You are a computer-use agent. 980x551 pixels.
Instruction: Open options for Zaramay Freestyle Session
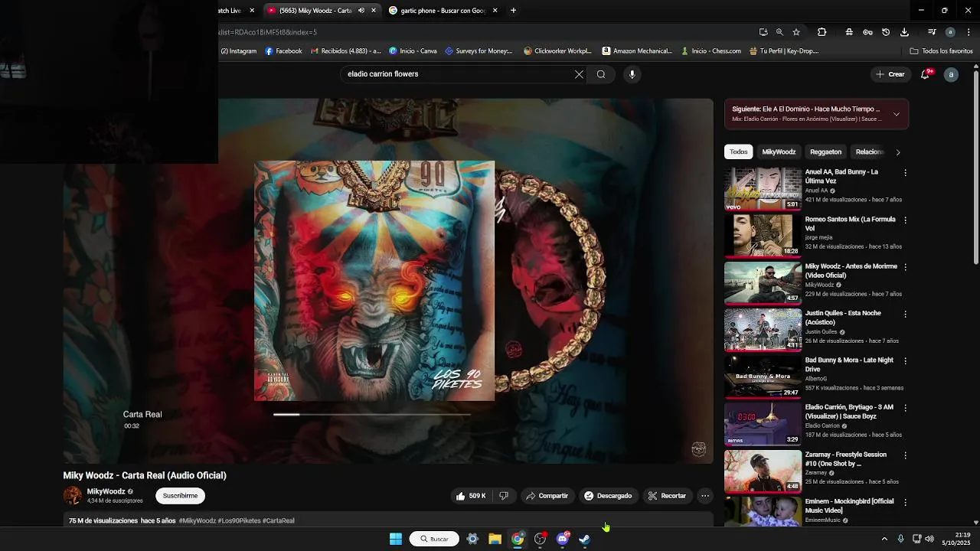tap(905, 455)
